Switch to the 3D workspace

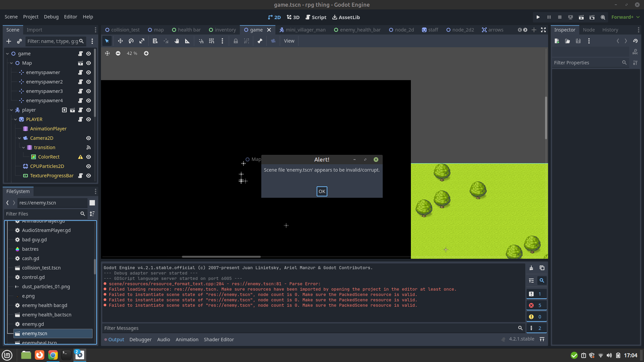293,17
